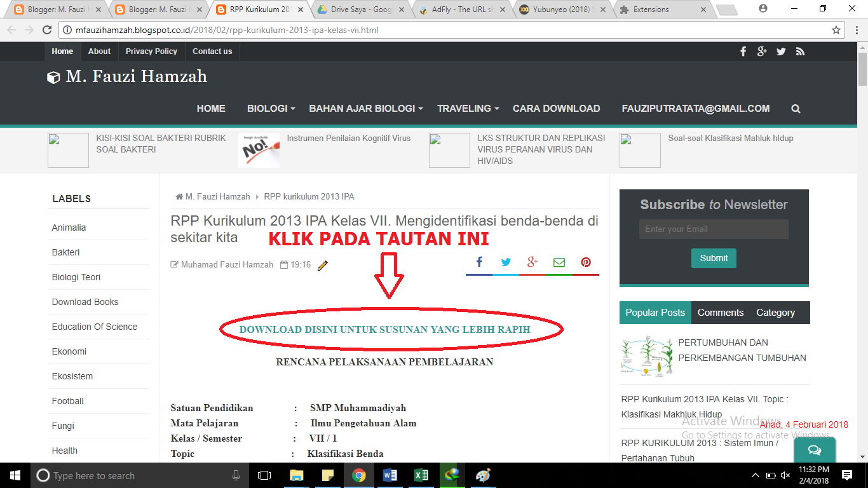Expand the TRAVELING dropdown in the navbar

465,109
